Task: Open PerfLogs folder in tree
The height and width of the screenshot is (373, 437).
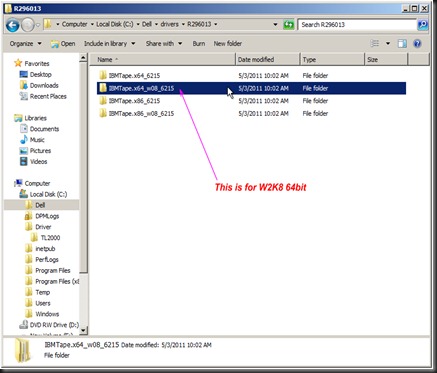Action: click(x=47, y=260)
